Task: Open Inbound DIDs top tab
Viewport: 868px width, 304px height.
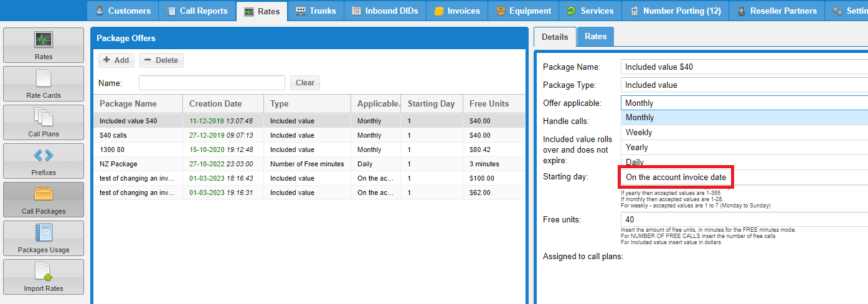Action: [x=385, y=11]
